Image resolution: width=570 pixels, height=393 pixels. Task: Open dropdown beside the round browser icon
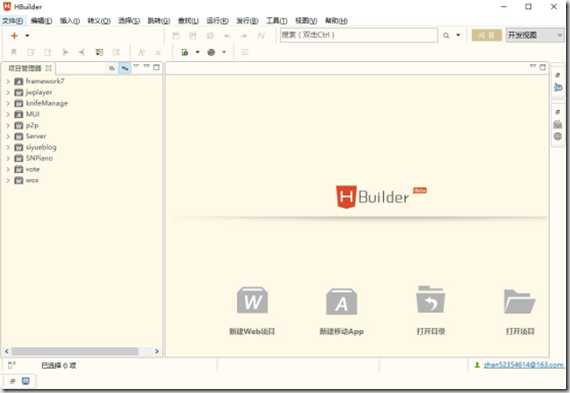click(x=224, y=52)
